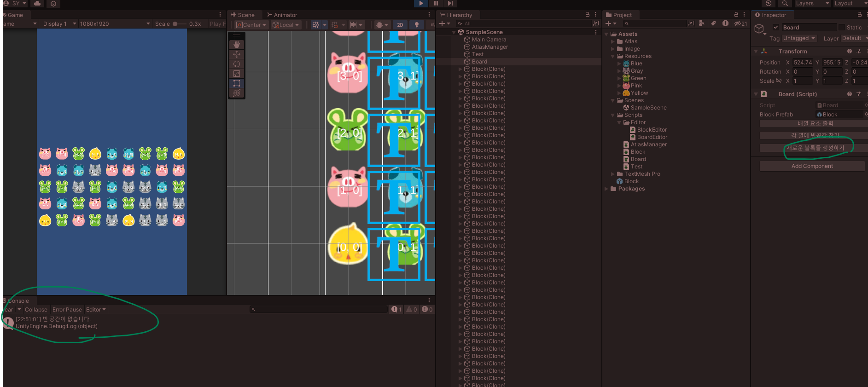Open the Local handle rotation dropdown
Screen dimensions: 868x387
click(285, 25)
